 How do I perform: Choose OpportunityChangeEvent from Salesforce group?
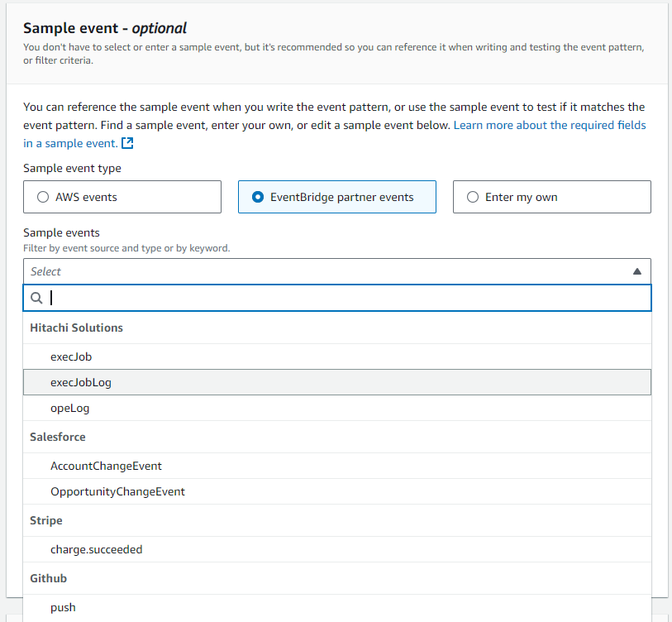click(117, 491)
